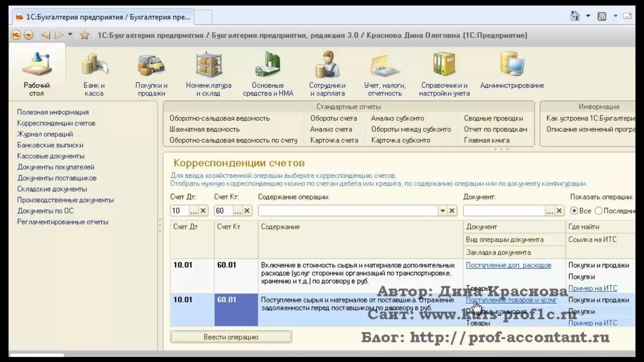Screen dimensions: 644x362
Task: Switch to the 1С:Бухгалтерия предприятия window tab
Action: [103, 17]
